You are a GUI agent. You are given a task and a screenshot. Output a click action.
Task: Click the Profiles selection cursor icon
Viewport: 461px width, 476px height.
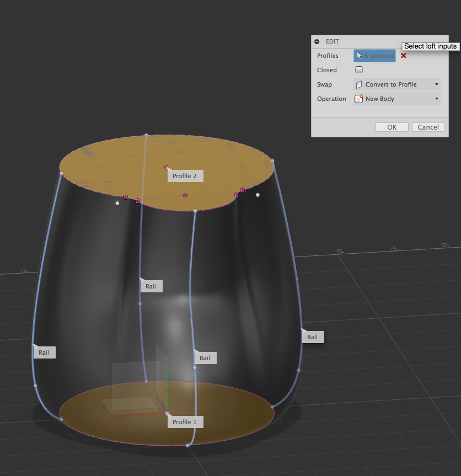(x=359, y=56)
